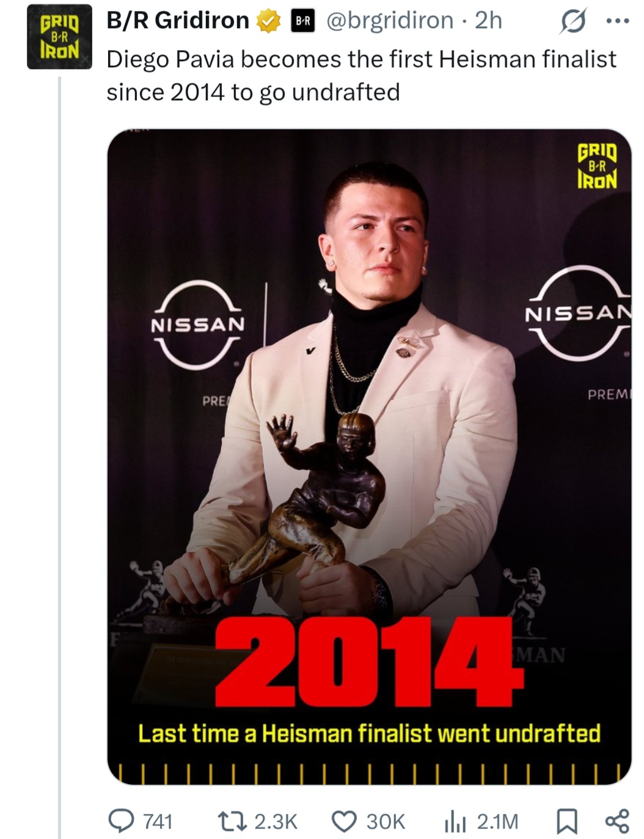Bookmark this post
The height and width of the screenshot is (839, 644).
[x=566, y=821]
